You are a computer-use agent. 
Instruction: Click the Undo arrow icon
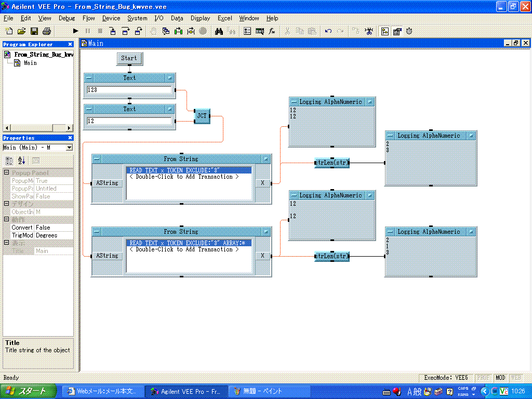[x=328, y=31]
